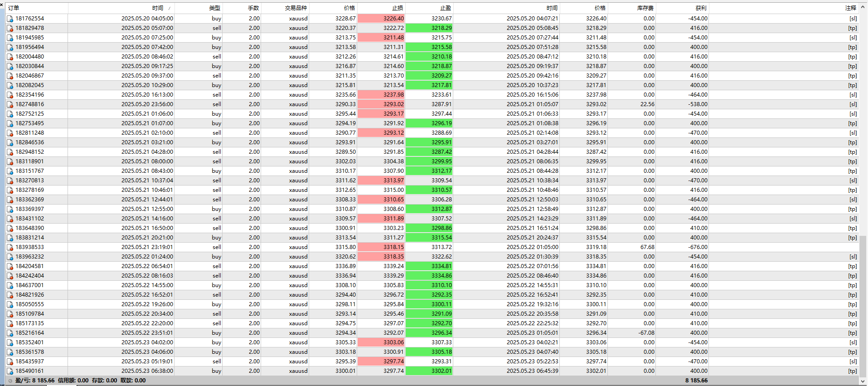Click the summary icon beside 盈/亏 total row

10,381
